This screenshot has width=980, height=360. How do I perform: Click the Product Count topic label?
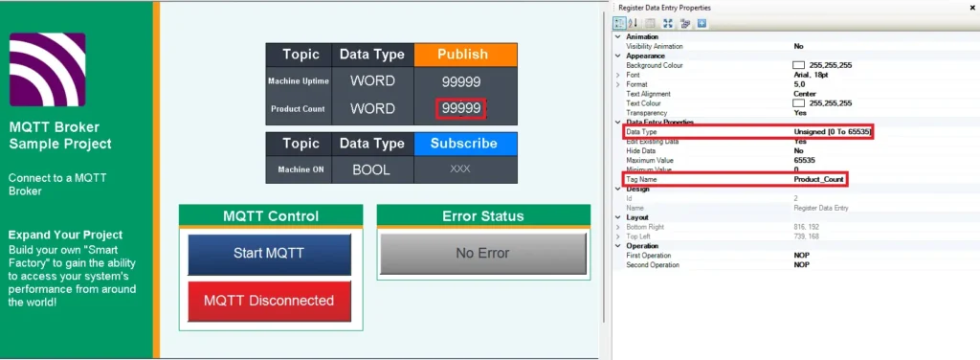[298, 109]
